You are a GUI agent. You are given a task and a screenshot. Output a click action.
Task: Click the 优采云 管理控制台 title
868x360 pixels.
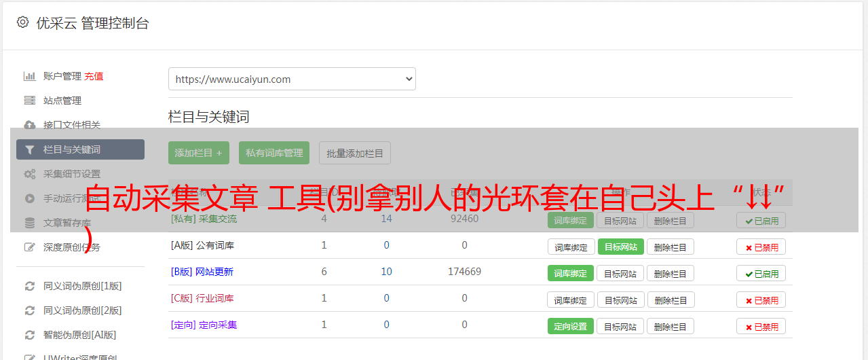[x=92, y=23]
